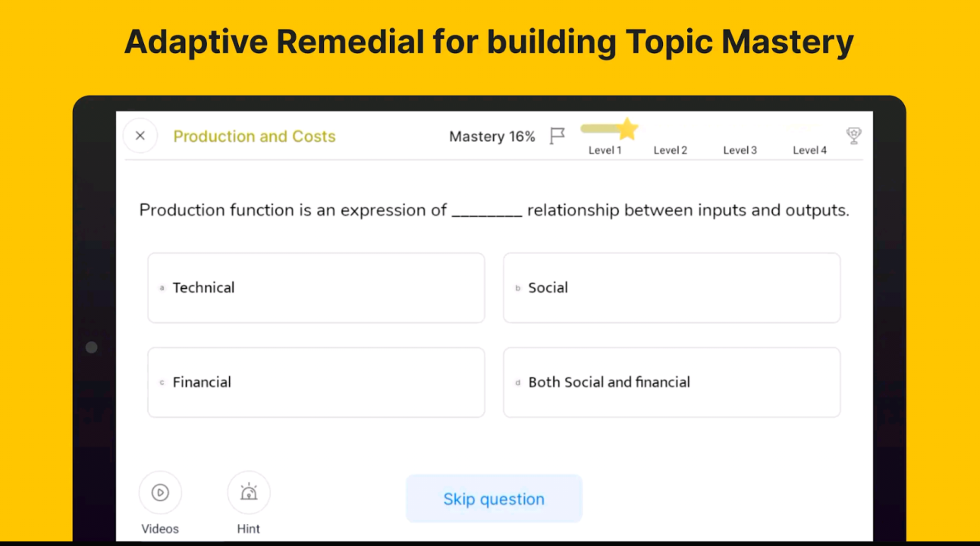The height and width of the screenshot is (546, 980).
Task: Flag this question with the flag icon
Action: pos(558,136)
